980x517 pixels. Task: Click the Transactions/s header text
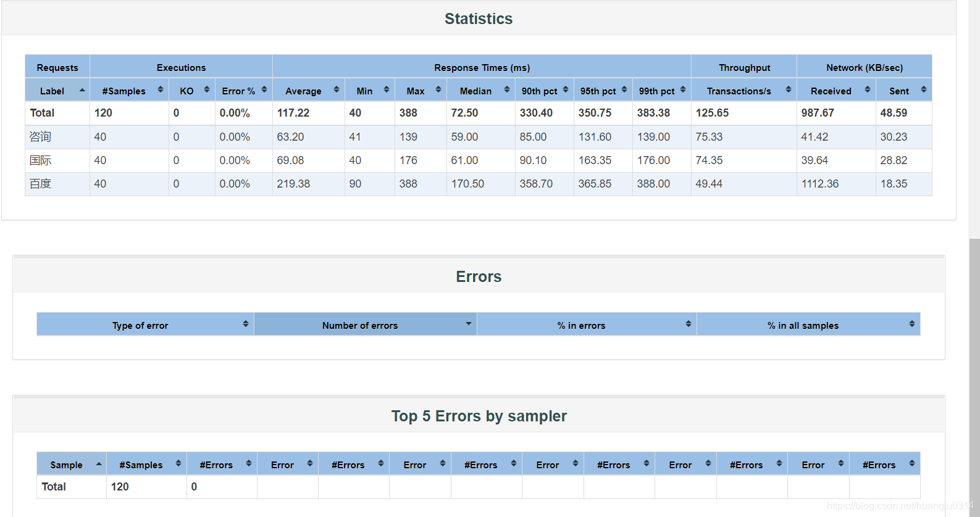click(x=739, y=91)
